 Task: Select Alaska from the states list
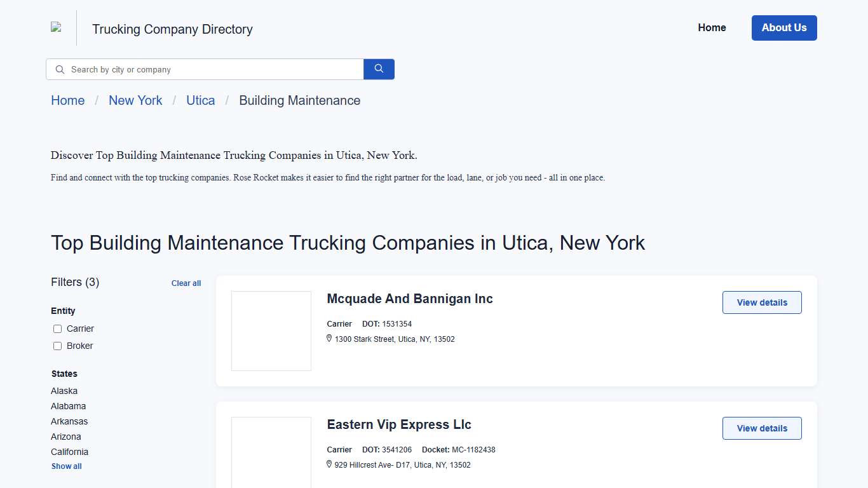tap(64, 391)
